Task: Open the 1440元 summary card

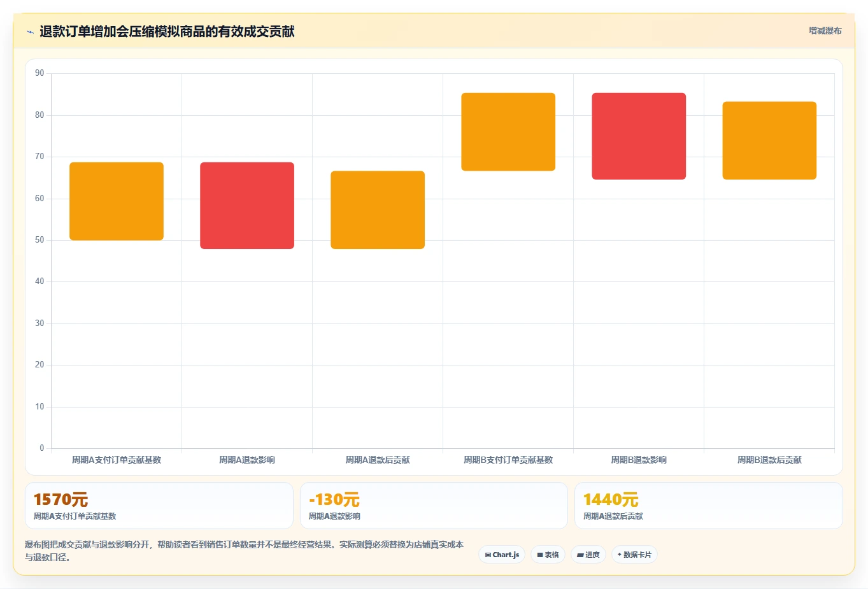Action: pyautogui.click(x=708, y=506)
